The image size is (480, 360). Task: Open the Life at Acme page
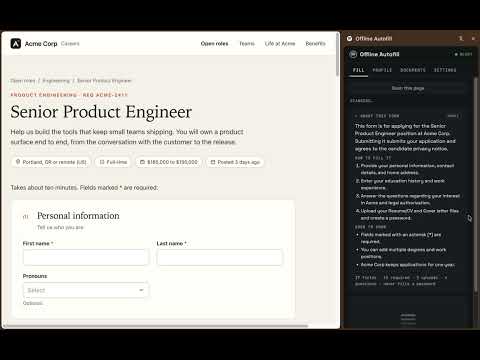[x=280, y=44]
